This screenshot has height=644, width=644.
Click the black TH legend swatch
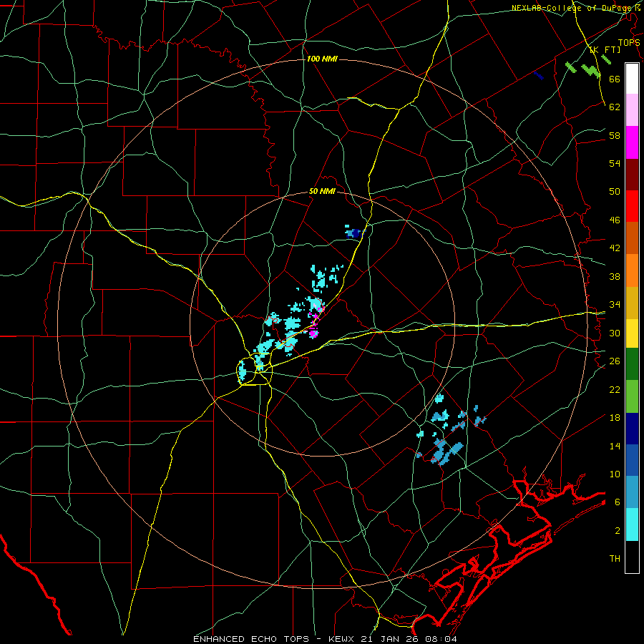pos(632,557)
